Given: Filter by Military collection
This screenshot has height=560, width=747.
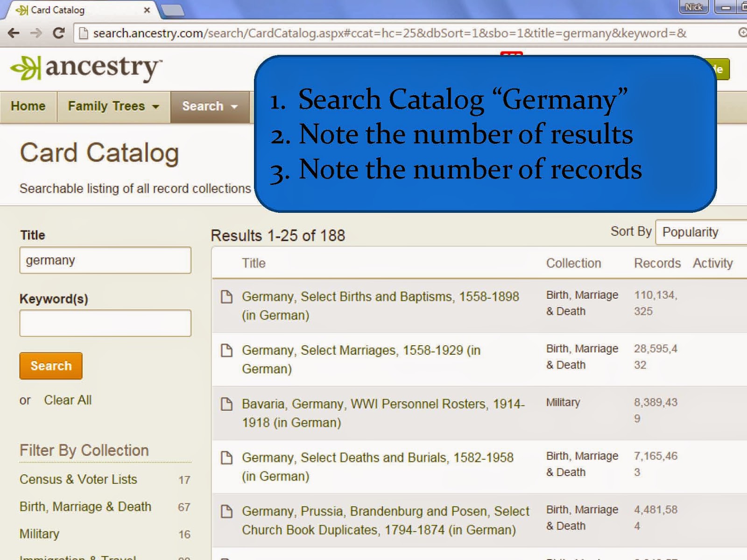Looking at the screenshot, I should click(40, 534).
